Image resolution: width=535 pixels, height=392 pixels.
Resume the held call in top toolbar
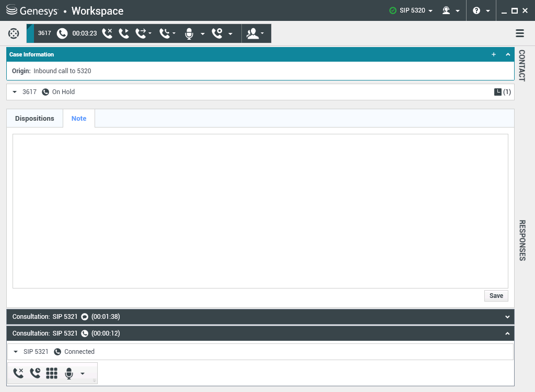[x=124, y=33]
